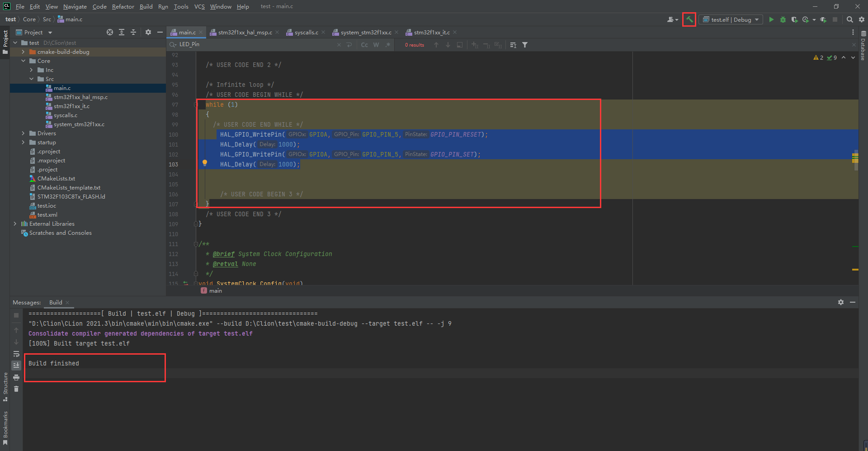Open the Code With Me user icon
This screenshot has height=451, width=868.
coord(673,19)
